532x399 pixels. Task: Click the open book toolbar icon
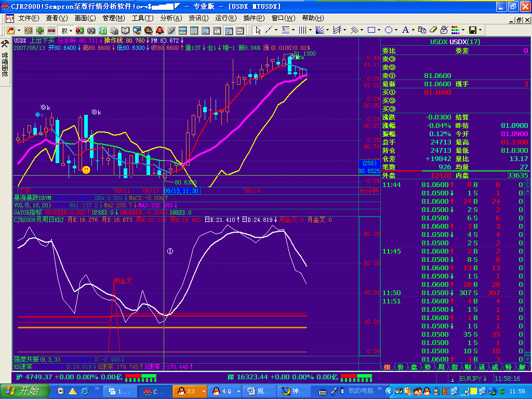click(x=126, y=31)
